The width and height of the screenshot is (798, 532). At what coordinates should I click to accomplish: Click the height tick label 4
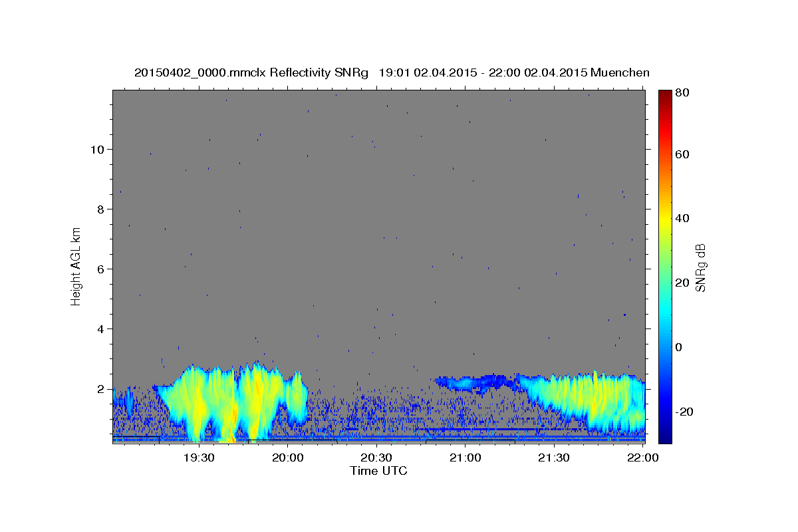100,329
